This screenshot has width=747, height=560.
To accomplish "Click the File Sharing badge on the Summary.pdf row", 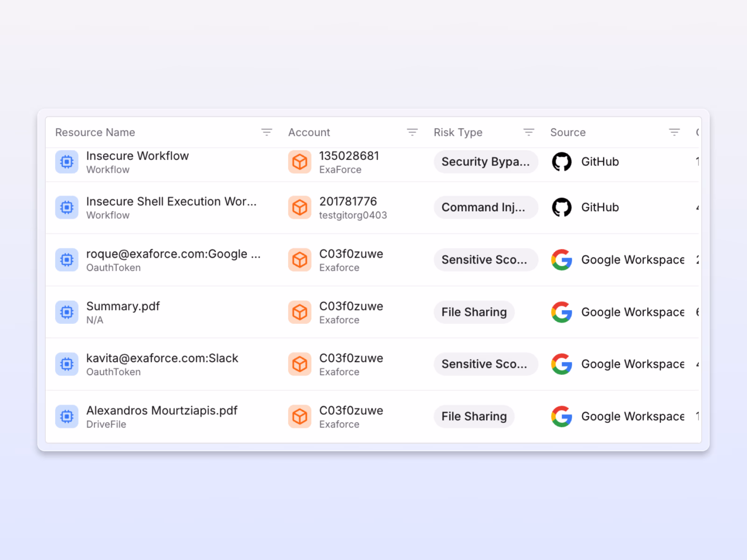I will (474, 312).
